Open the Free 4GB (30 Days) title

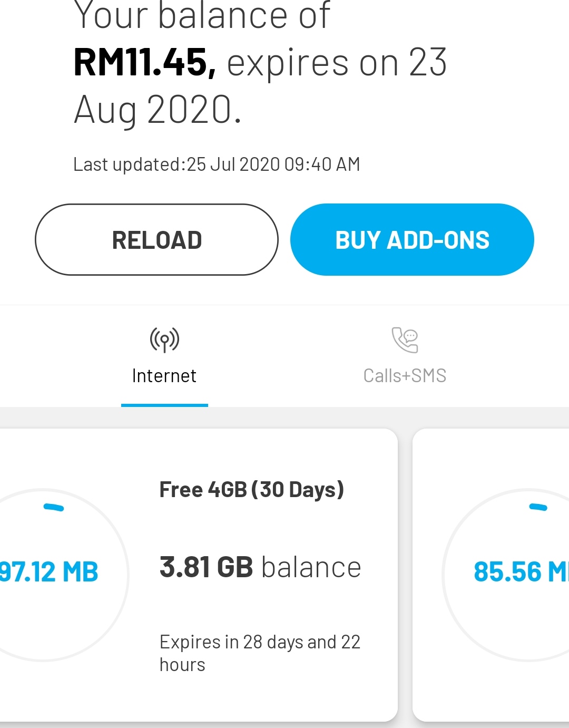click(x=252, y=490)
